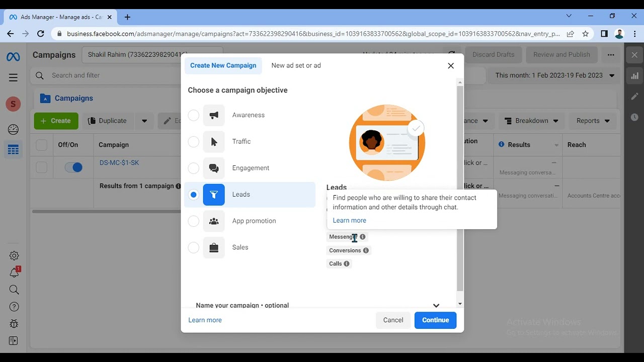Open the settings gear in sidebar
This screenshot has height=362, width=644.
tap(14, 256)
